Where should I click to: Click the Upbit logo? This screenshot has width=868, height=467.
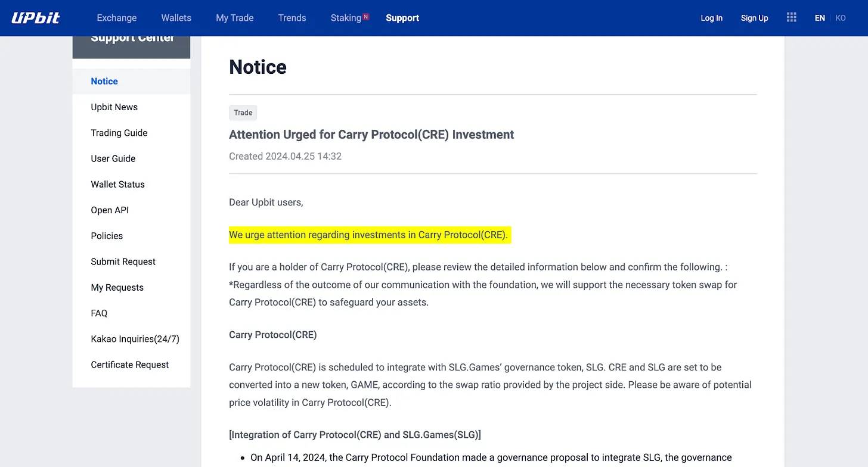coord(36,18)
